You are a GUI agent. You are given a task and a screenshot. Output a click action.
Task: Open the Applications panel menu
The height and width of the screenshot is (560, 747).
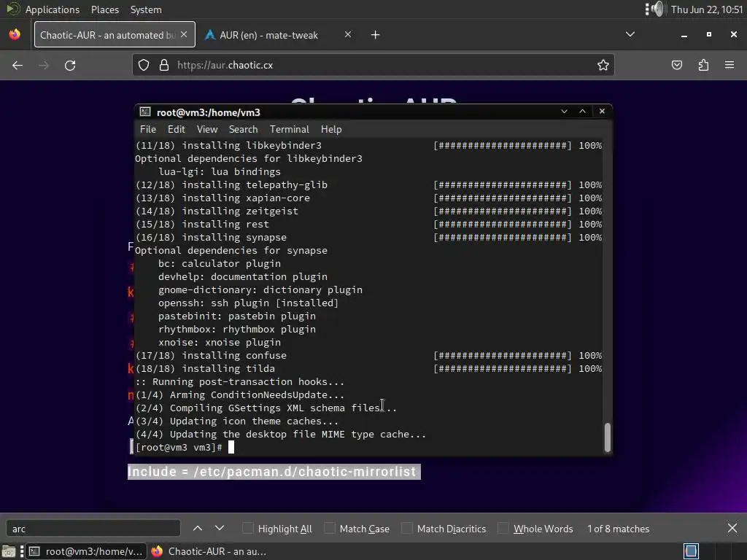[53, 9]
